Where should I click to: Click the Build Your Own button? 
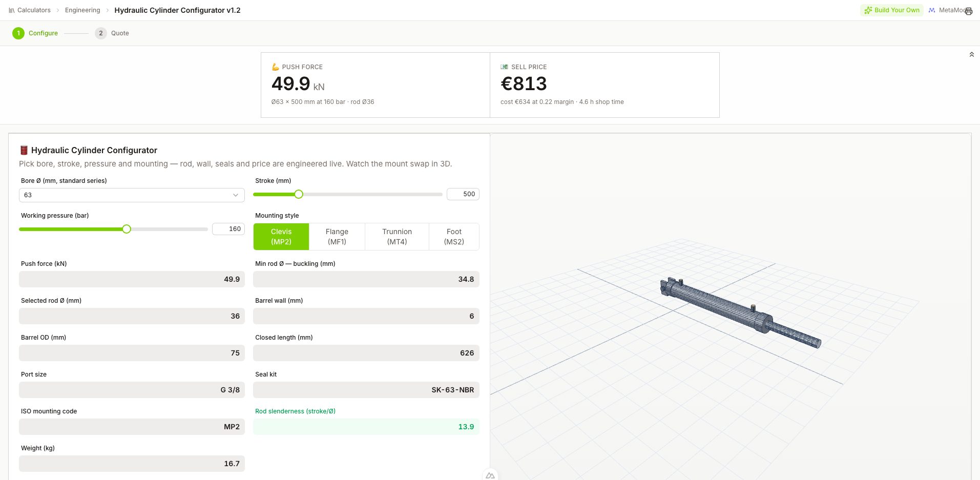click(x=891, y=10)
